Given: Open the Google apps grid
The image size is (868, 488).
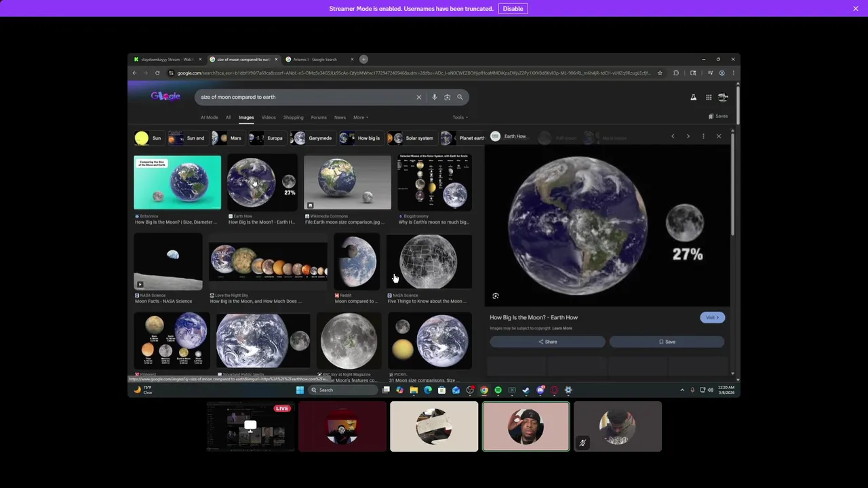Looking at the screenshot, I should [x=709, y=98].
